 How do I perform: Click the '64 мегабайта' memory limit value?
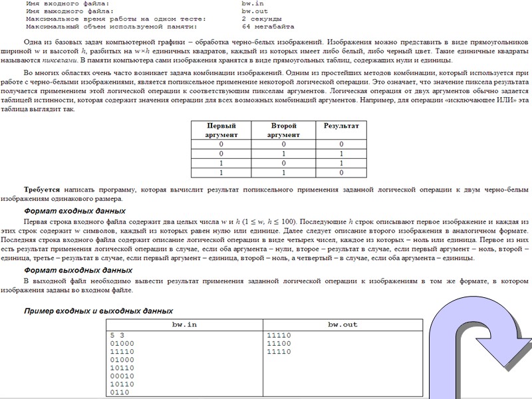coord(268,27)
